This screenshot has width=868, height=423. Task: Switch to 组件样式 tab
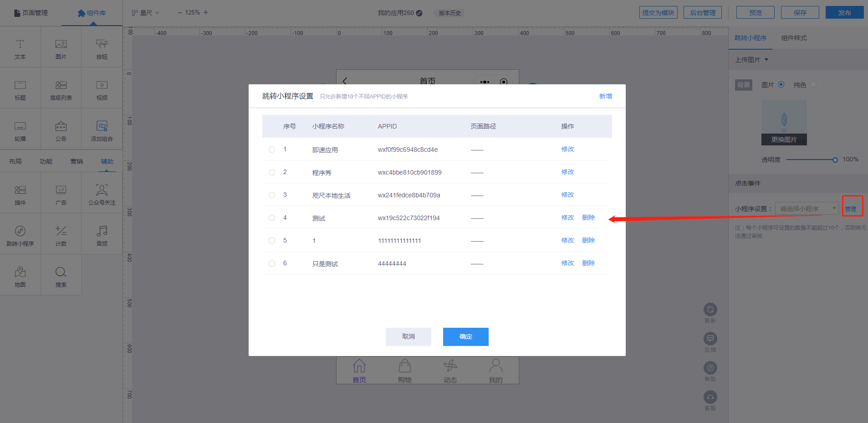point(794,38)
